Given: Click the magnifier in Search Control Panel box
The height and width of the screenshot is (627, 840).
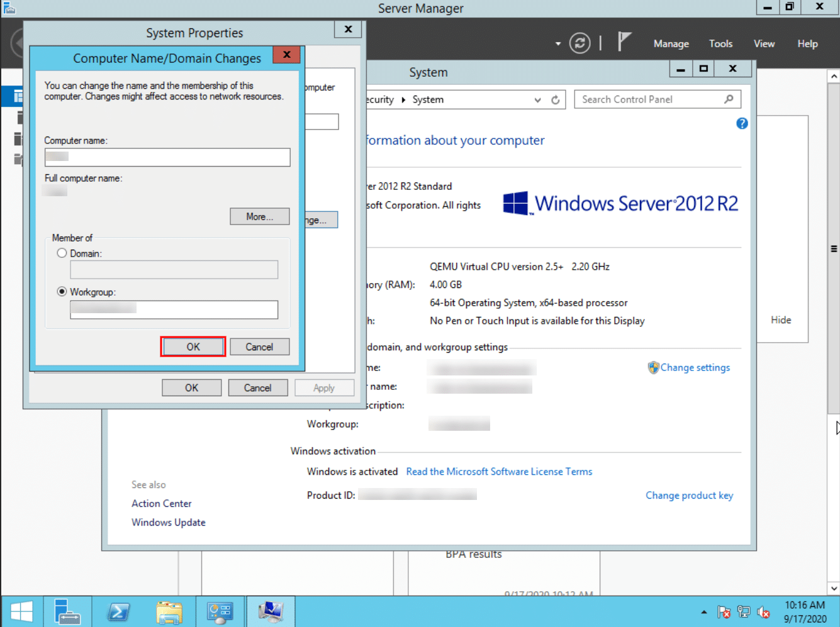Looking at the screenshot, I should coord(729,99).
